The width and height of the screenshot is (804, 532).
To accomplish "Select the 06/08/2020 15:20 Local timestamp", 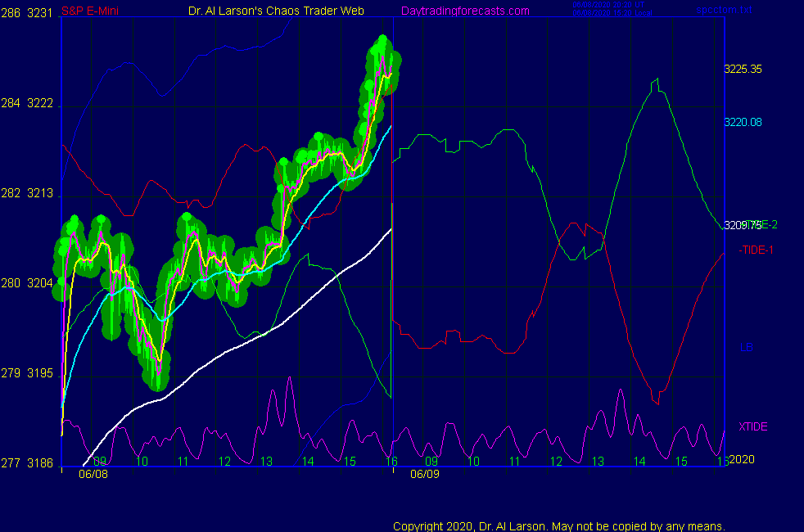I will pyautogui.click(x=612, y=13).
